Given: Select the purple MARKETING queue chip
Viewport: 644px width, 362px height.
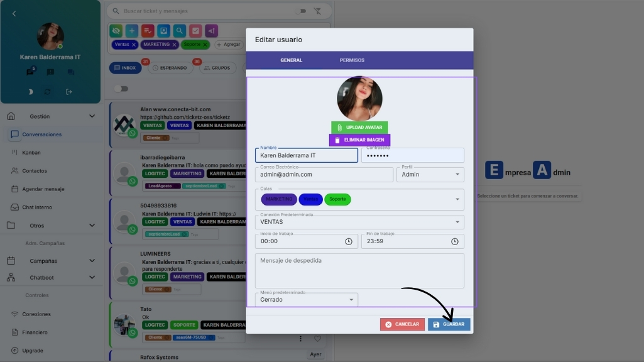Looking at the screenshot, I should [x=279, y=199].
